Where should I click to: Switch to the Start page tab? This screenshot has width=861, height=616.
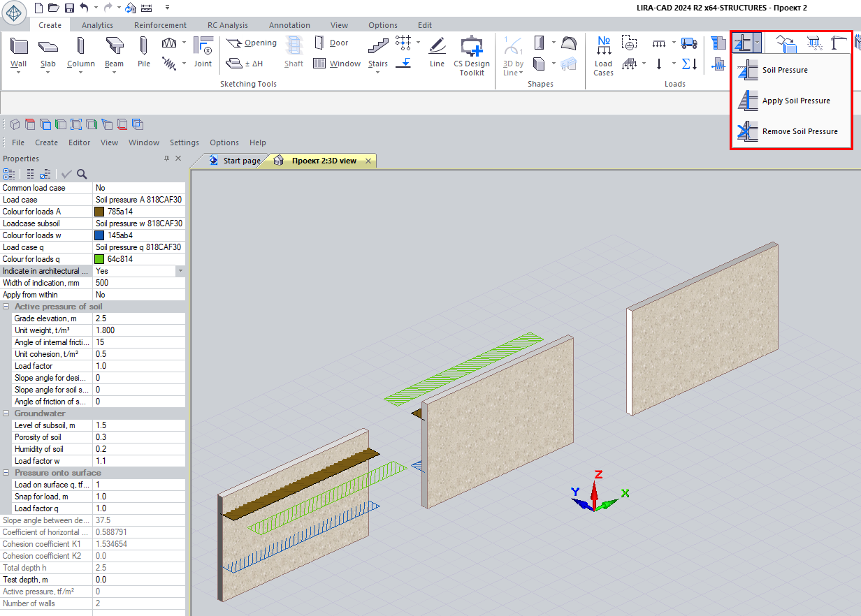pyautogui.click(x=235, y=161)
